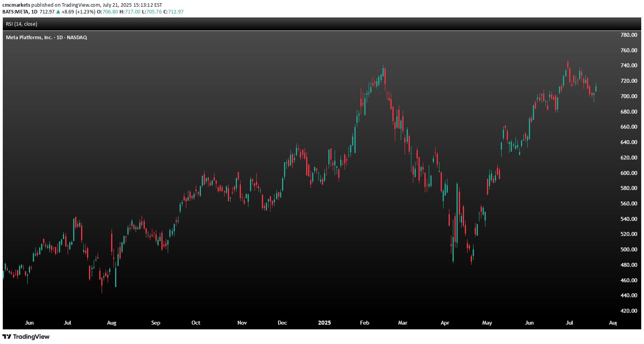Click the 660.00 price axis label
Image resolution: width=644 pixels, height=344 pixels.
pyautogui.click(x=629, y=127)
